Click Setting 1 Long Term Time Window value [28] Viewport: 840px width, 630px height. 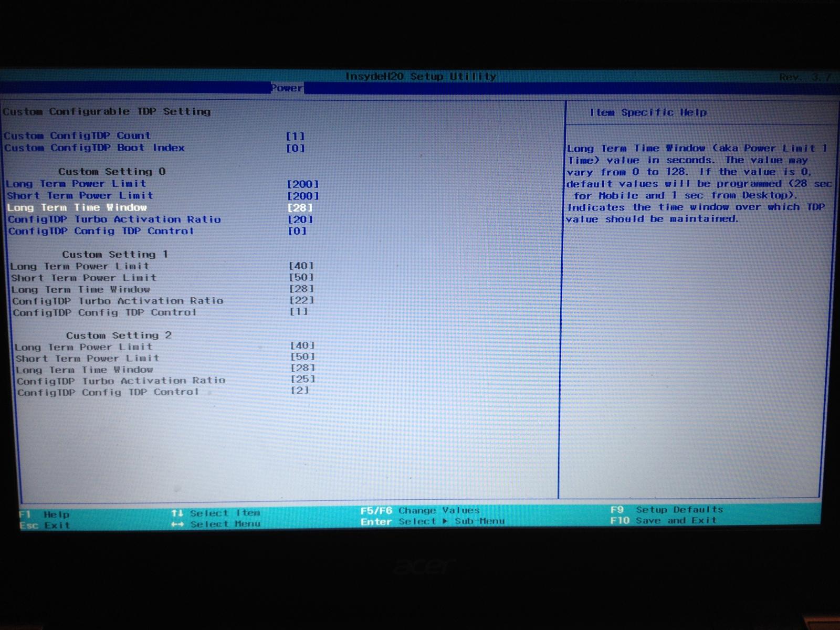[x=302, y=289]
